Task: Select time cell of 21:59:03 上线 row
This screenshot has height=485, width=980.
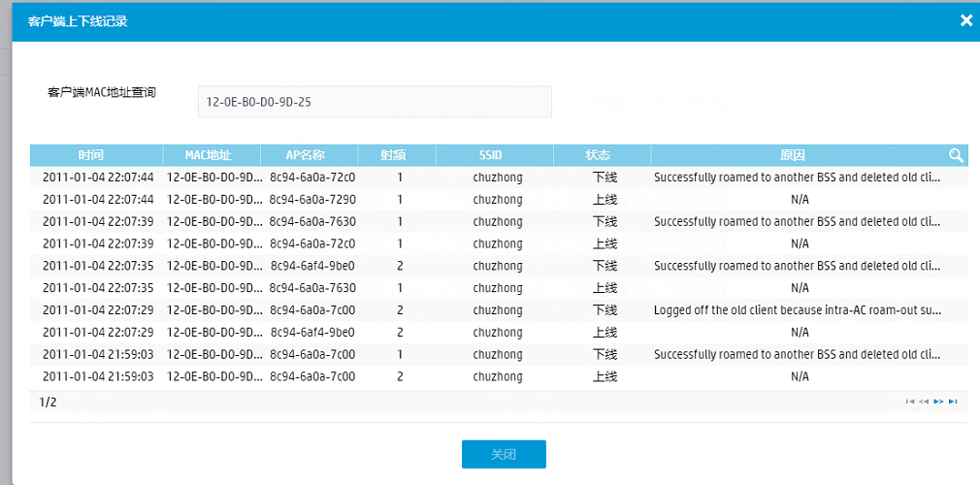Action: point(98,376)
